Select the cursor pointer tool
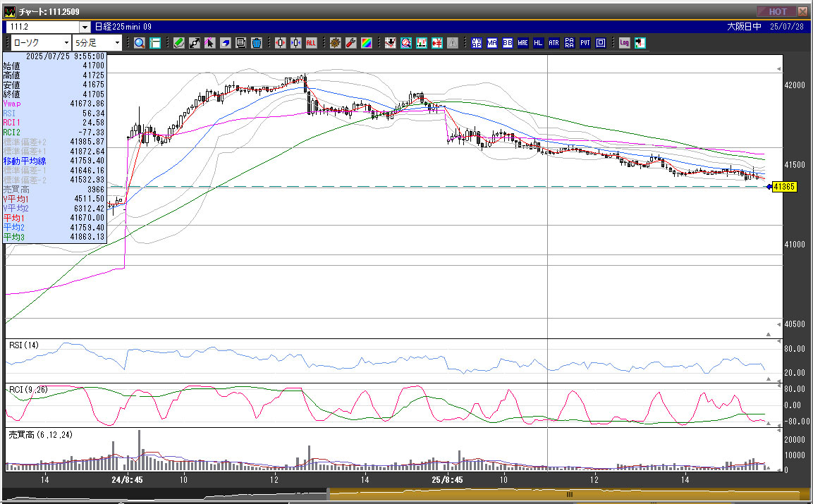Viewport: 813px width, 504px height. [x=209, y=43]
